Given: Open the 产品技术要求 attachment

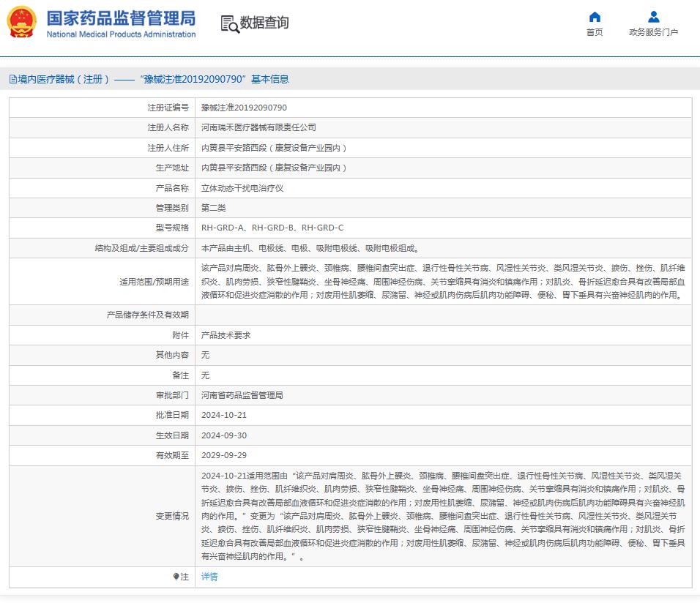Looking at the screenshot, I should pyautogui.click(x=226, y=334).
